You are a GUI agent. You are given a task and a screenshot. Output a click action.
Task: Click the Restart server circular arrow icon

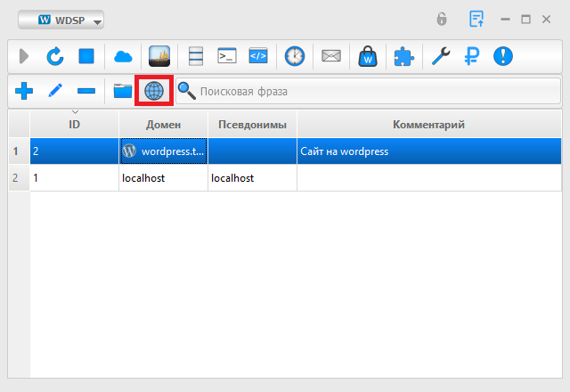click(55, 56)
